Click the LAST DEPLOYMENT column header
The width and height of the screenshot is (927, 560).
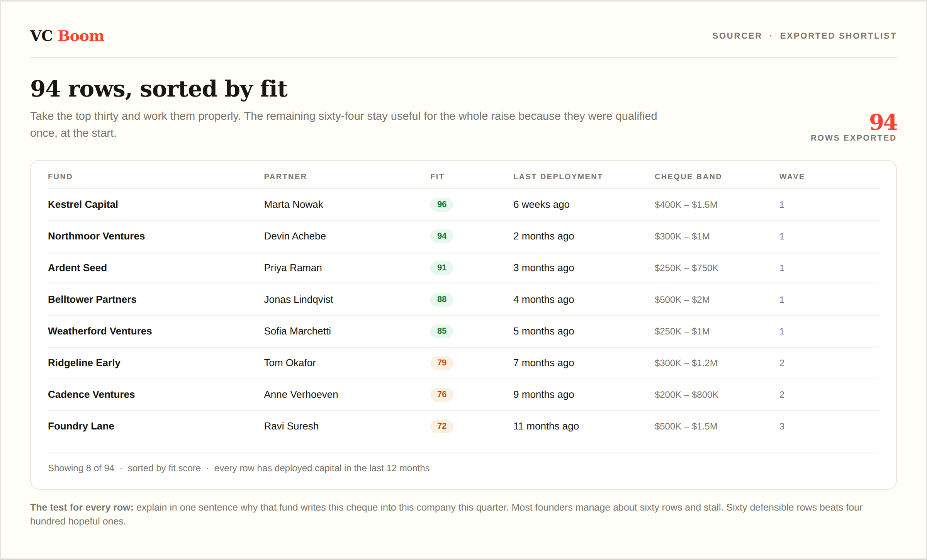point(558,176)
